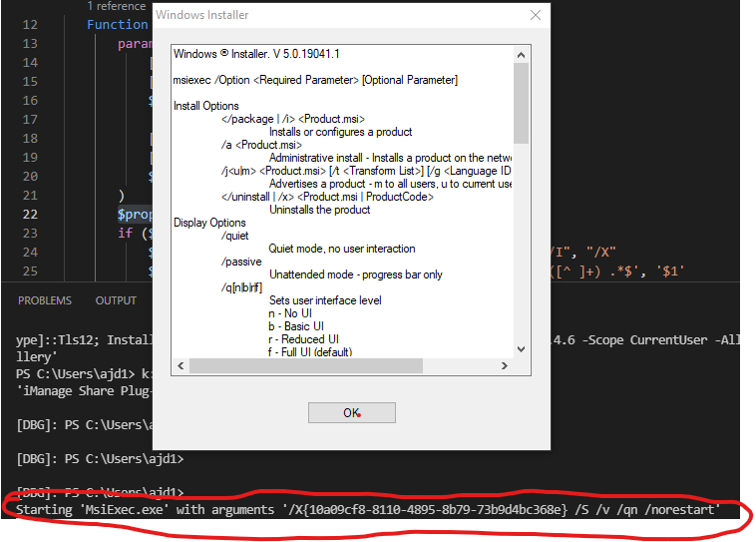This screenshot has width=756, height=542.
Task: Click 'Uninstalls the product' text
Action: [x=320, y=210]
